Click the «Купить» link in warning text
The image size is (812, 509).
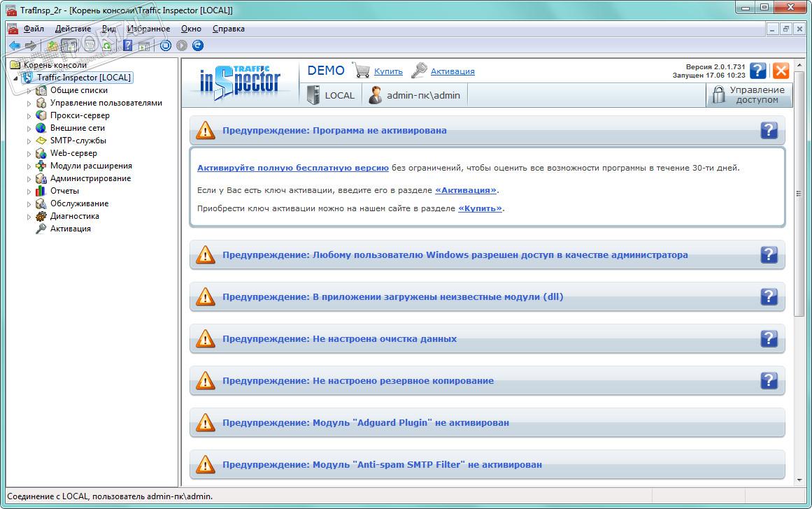point(480,208)
